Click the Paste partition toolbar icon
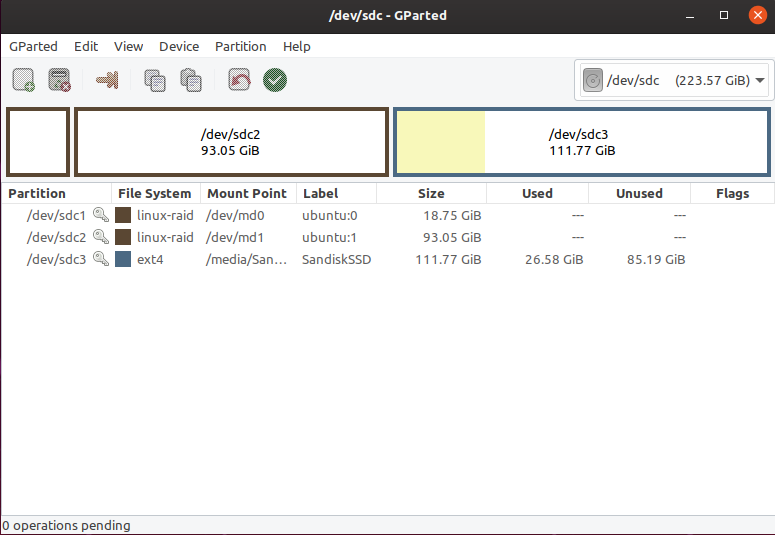This screenshot has height=535, width=775. click(191, 80)
